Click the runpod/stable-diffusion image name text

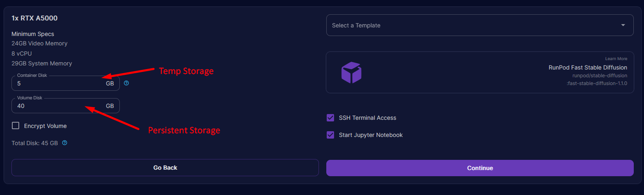tap(599, 76)
